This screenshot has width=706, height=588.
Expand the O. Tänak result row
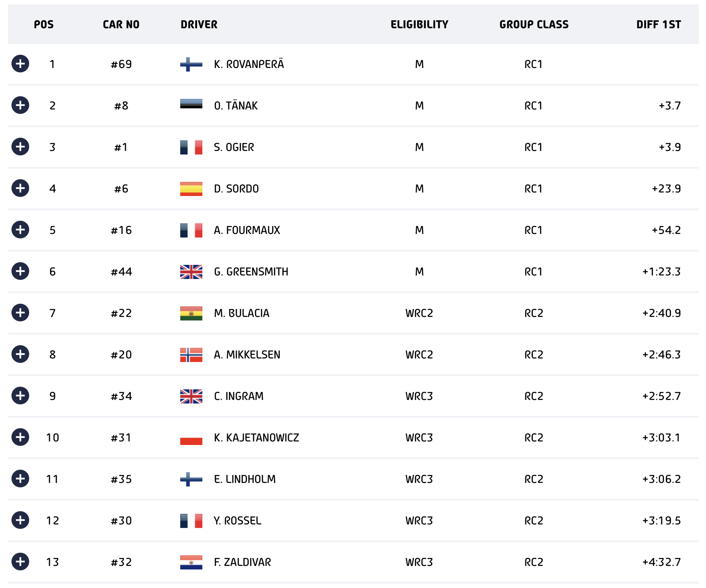[x=20, y=105]
